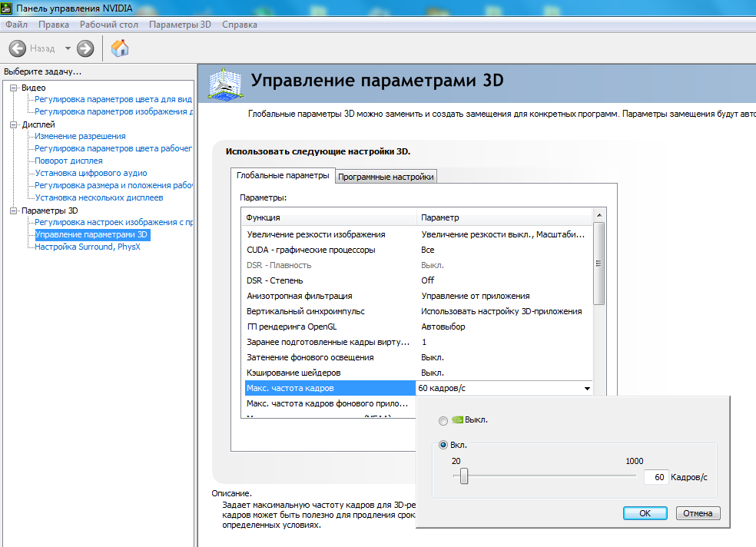756x547 pixels.
Task: Select the Выкл. radio button
Action: (443, 421)
